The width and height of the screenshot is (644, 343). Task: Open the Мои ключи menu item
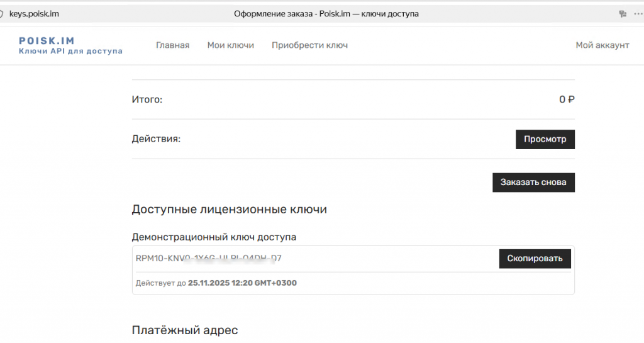click(x=230, y=45)
